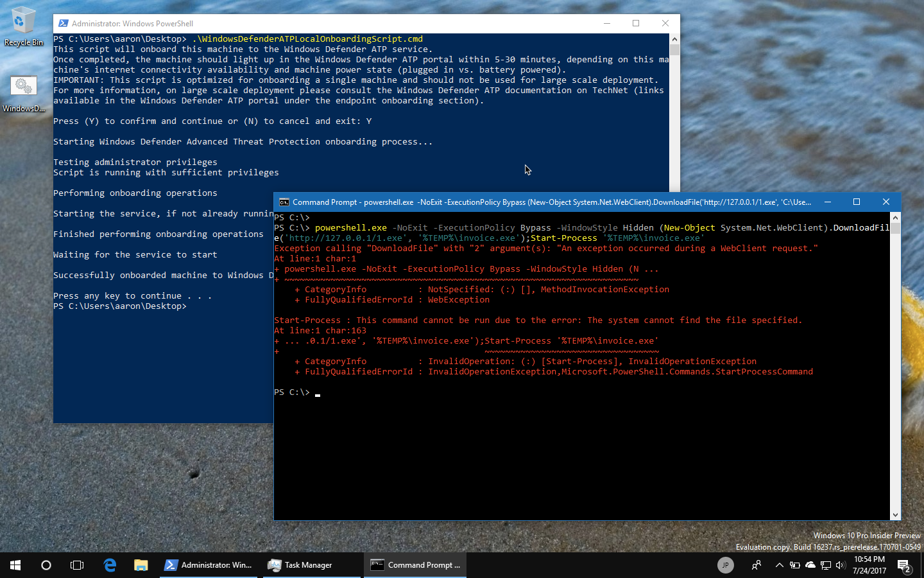This screenshot has width=924, height=578.
Task: Minimize the Administrator PowerShell window
Action: click(606, 23)
